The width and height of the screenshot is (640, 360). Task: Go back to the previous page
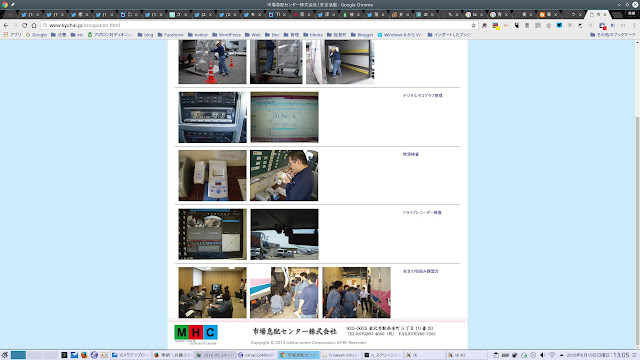[x=6, y=25]
